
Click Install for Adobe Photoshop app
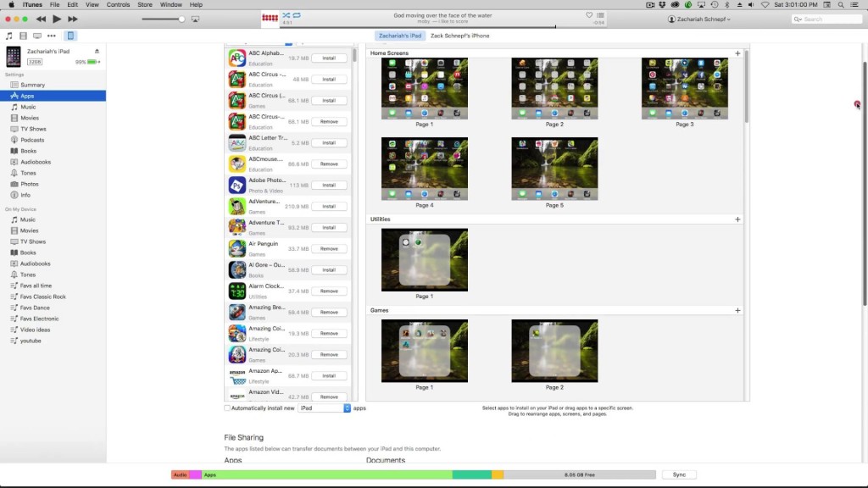tap(328, 185)
